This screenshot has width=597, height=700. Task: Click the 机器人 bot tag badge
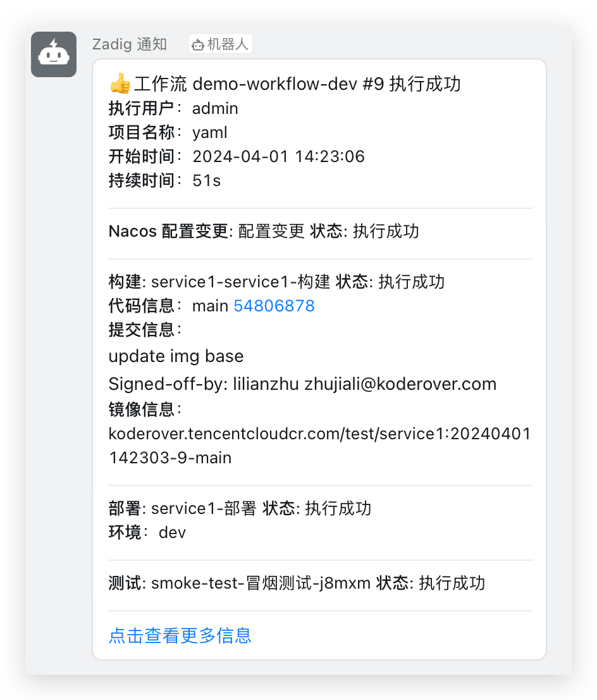tap(221, 44)
